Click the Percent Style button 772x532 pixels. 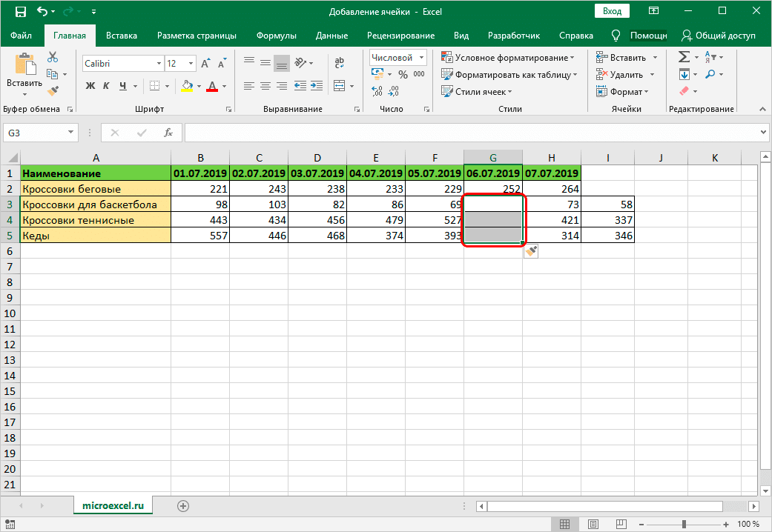click(x=403, y=74)
